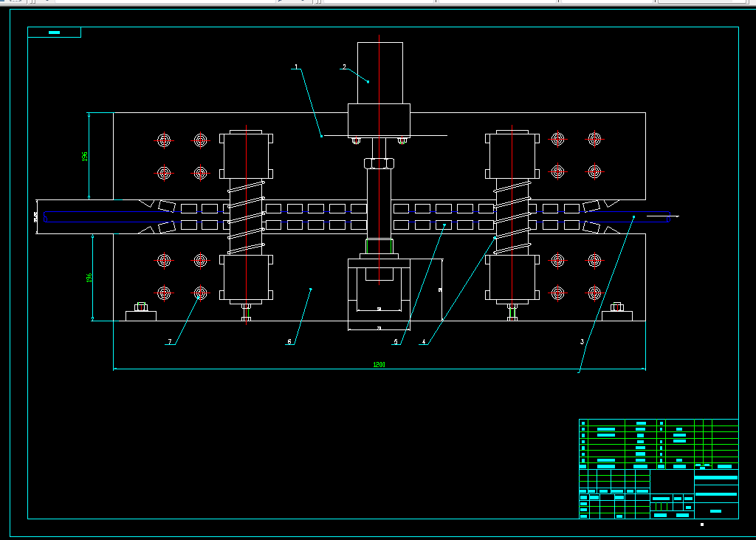Image resolution: width=756 pixels, height=540 pixels.
Task: Select the left foot mounting block on base
Action: tap(141, 315)
